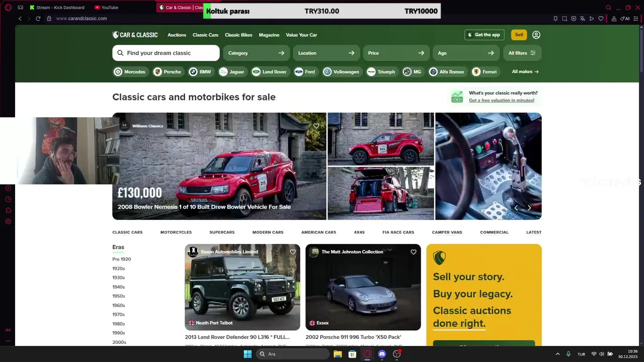Screen dimensions: 644x362
Task: Switch to Stream - Kick Dashboard tab
Action: [57, 8]
